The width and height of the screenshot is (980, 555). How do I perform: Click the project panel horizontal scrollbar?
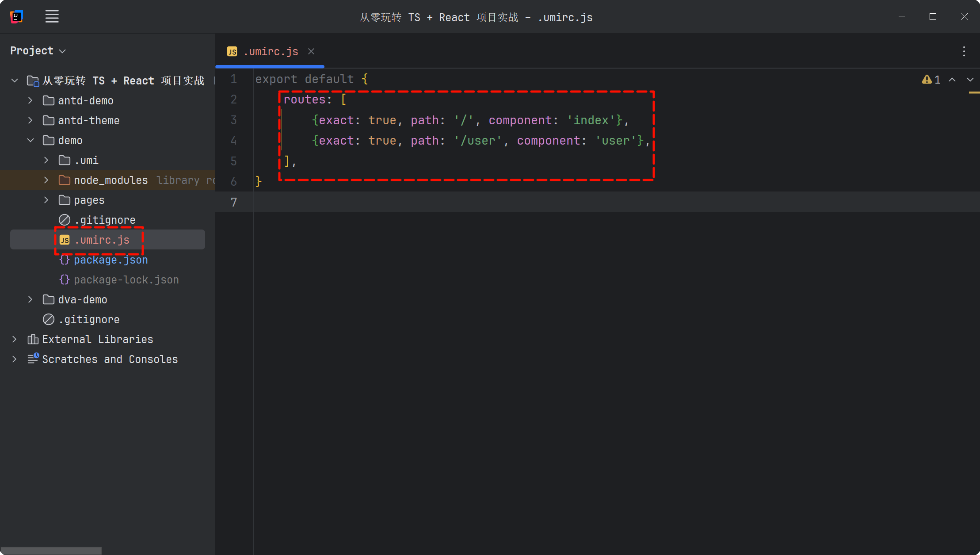(x=51, y=551)
